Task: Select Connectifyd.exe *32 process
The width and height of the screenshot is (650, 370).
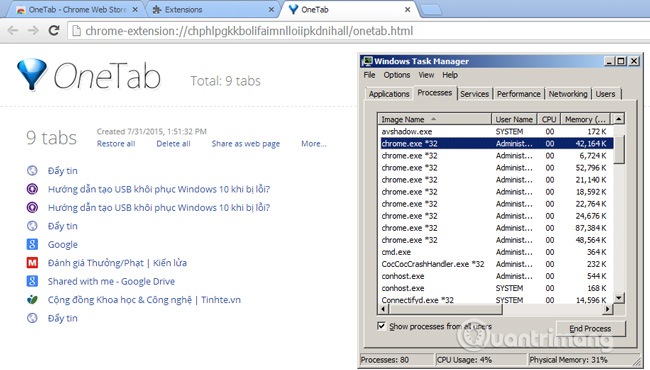Action: (x=496, y=300)
